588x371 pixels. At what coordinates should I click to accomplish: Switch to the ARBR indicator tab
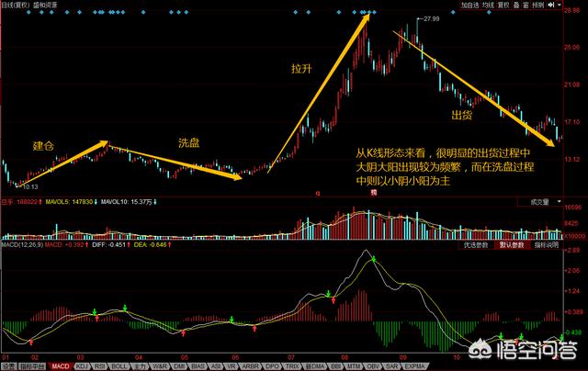249,366
